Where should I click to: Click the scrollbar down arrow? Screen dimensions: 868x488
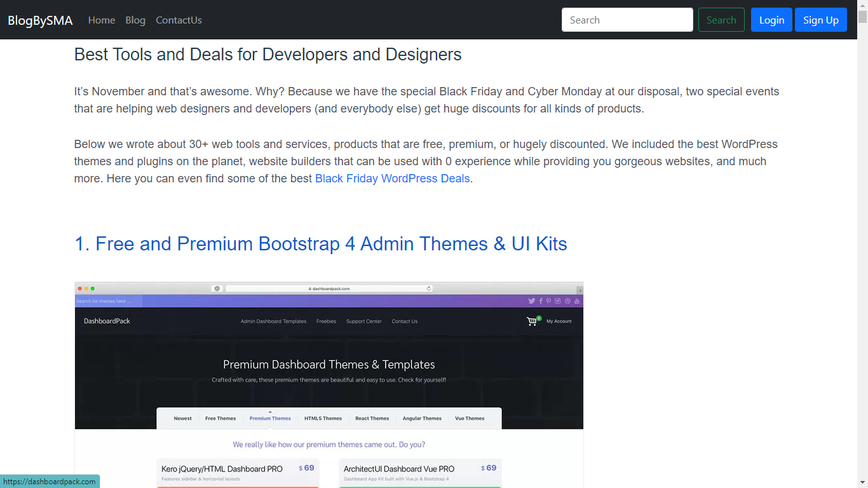click(x=862, y=482)
